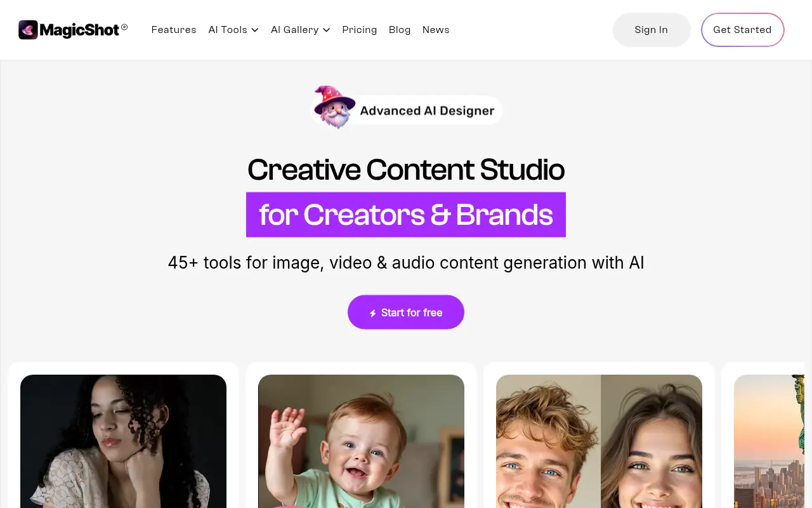
Task: Click the lightning bolt in Start for free
Action: [x=373, y=313]
